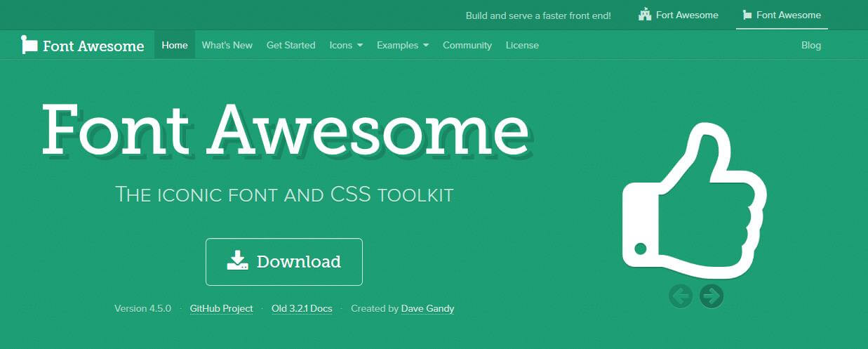Click the Download button
868x349 pixels.
pos(284,262)
